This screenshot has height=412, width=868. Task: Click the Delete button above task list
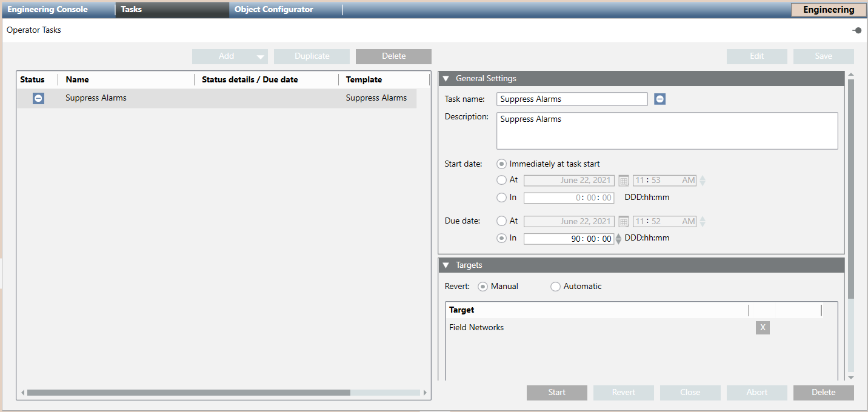pyautogui.click(x=393, y=56)
